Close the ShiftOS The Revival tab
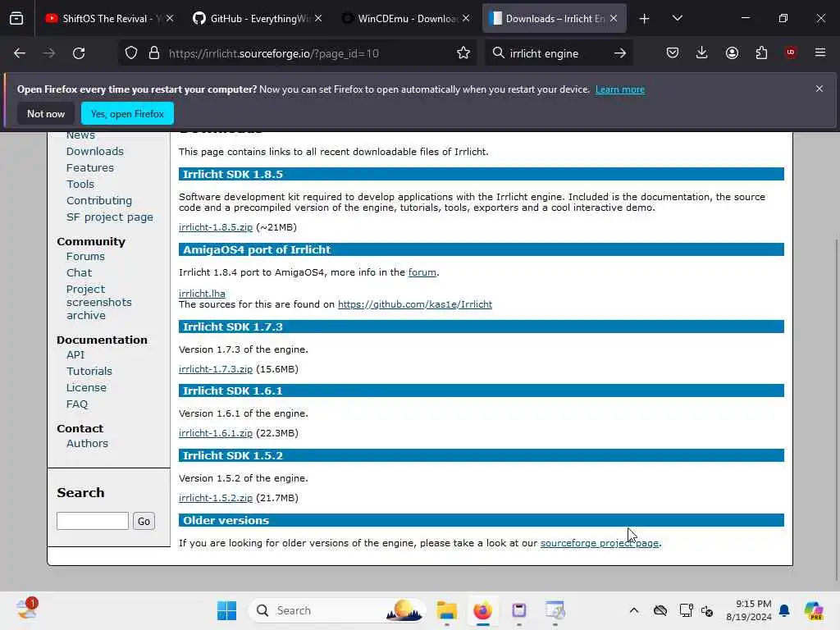 click(170, 19)
